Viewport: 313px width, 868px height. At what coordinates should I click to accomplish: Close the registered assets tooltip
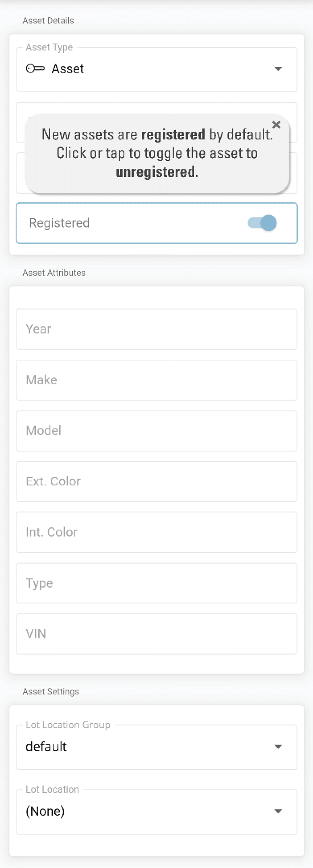pyautogui.click(x=276, y=125)
